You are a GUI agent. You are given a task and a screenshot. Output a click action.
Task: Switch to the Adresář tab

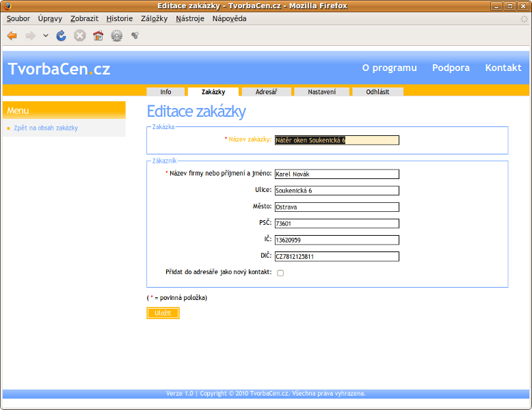[x=266, y=92]
